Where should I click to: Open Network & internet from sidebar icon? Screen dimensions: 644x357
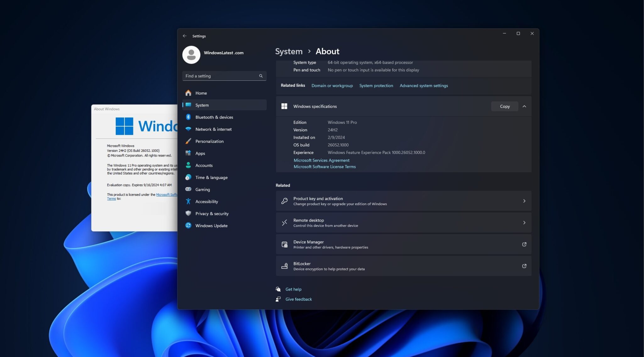coord(188,129)
